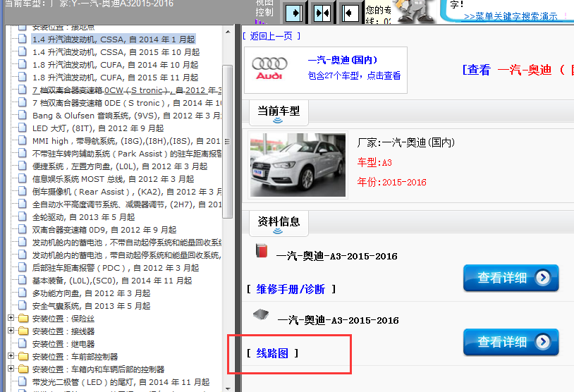Screen dimensions: 574x392
Task: Click the view control split-center panel icon
Action: pyautogui.click(x=322, y=13)
